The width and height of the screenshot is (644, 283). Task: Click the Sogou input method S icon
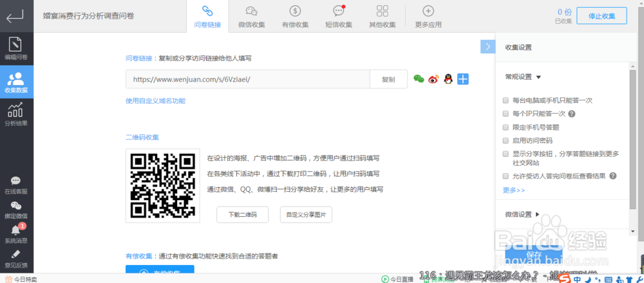click(565, 278)
